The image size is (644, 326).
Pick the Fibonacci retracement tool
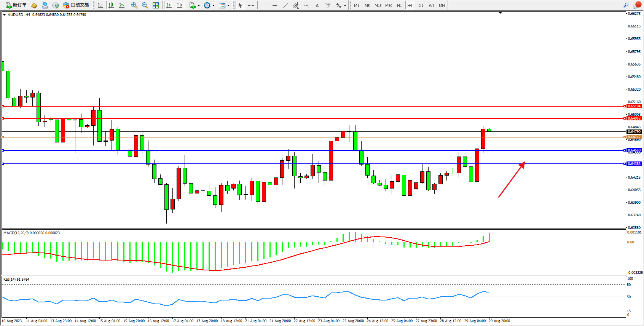coord(306,5)
